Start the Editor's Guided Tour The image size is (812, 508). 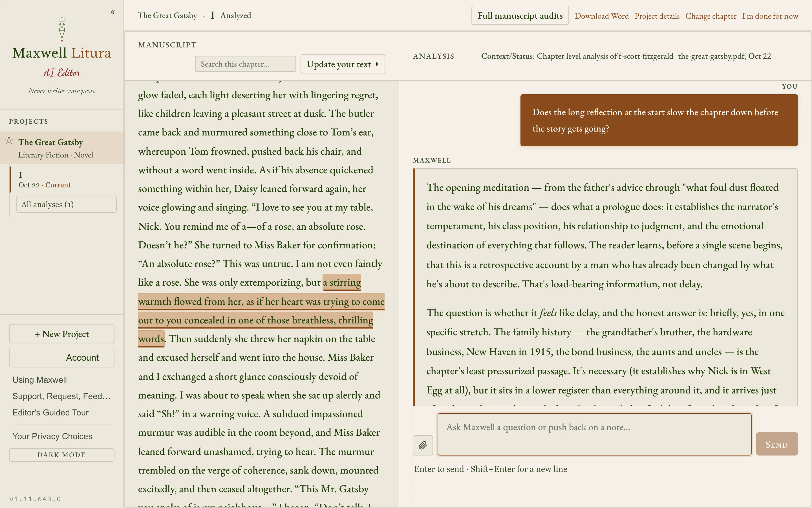[x=50, y=413]
